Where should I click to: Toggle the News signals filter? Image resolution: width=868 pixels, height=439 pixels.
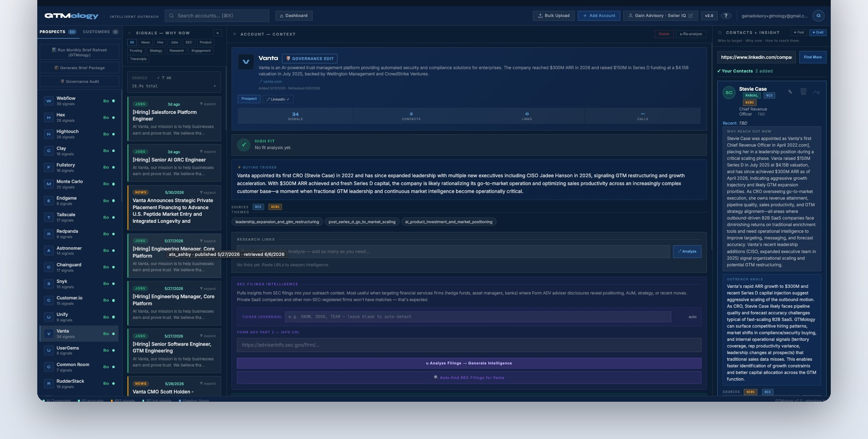tap(145, 42)
